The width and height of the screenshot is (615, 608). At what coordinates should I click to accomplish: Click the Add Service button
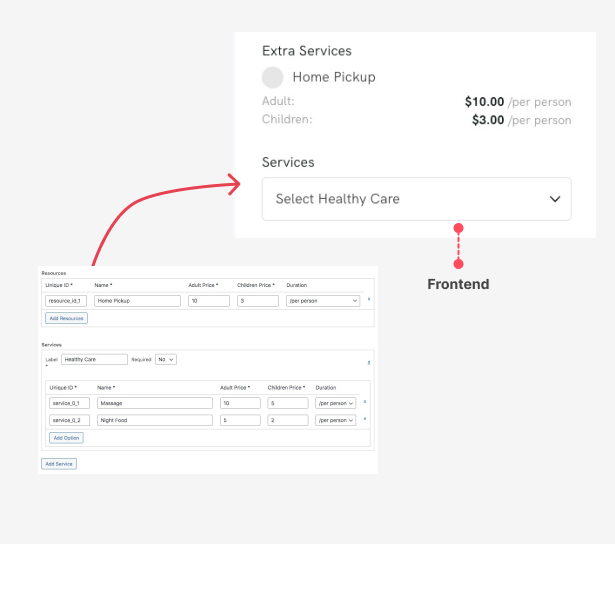pyautogui.click(x=59, y=464)
